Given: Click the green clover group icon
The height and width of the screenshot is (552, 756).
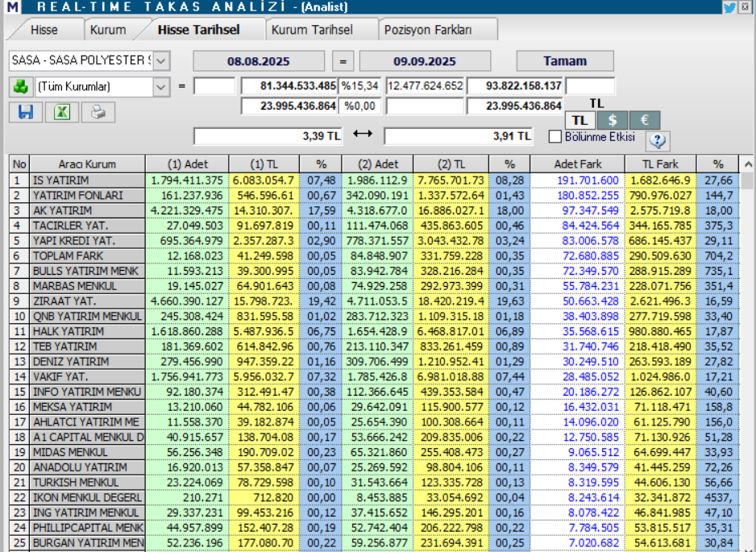Looking at the screenshot, I should click(x=21, y=87).
